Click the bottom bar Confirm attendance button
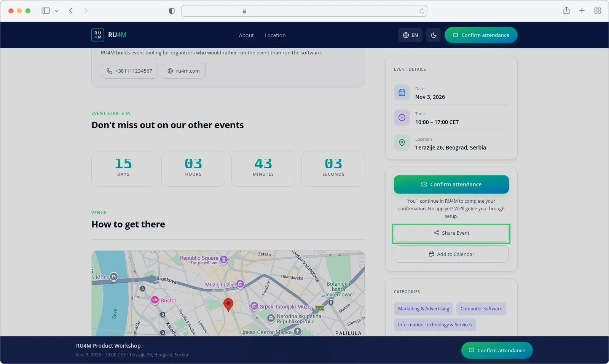 pos(497,350)
